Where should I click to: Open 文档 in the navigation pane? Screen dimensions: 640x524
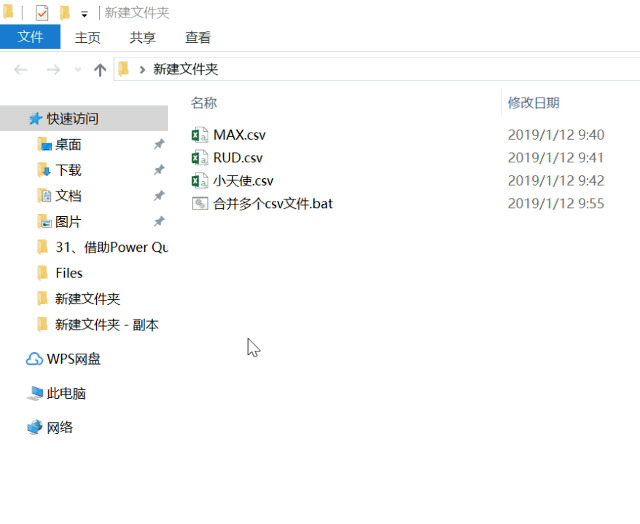point(68,196)
